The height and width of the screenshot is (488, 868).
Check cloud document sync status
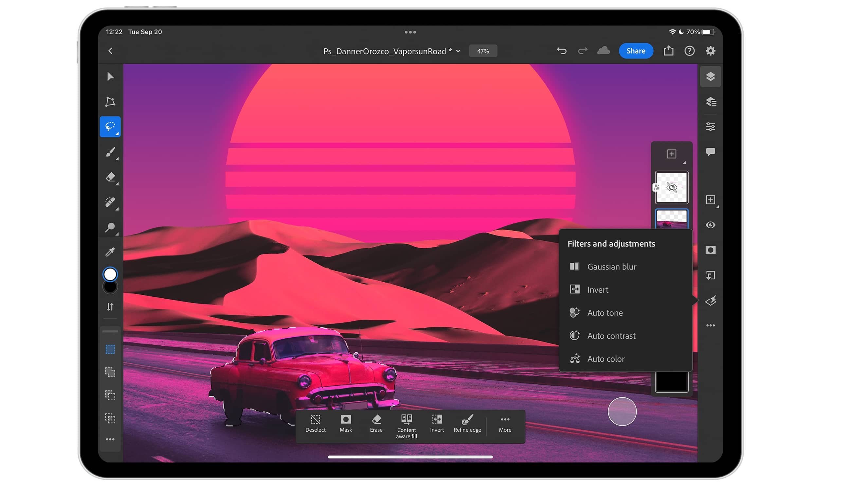point(604,51)
